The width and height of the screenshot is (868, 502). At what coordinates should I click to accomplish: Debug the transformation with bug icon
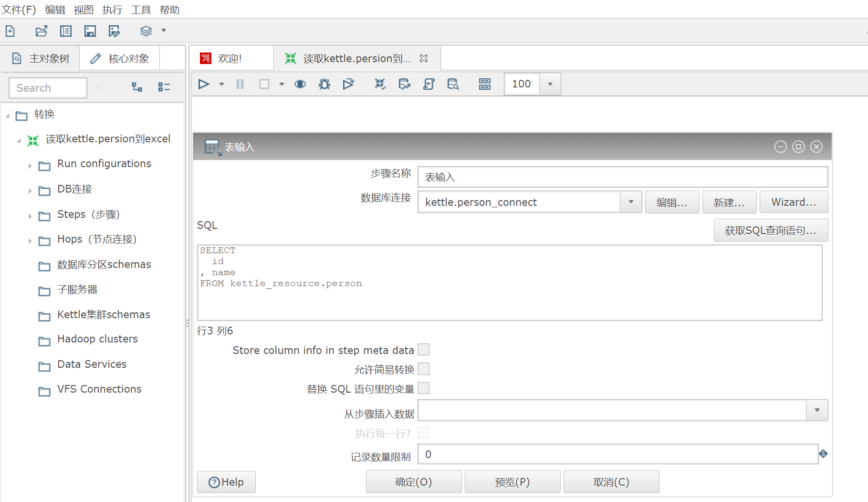click(x=324, y=84)
